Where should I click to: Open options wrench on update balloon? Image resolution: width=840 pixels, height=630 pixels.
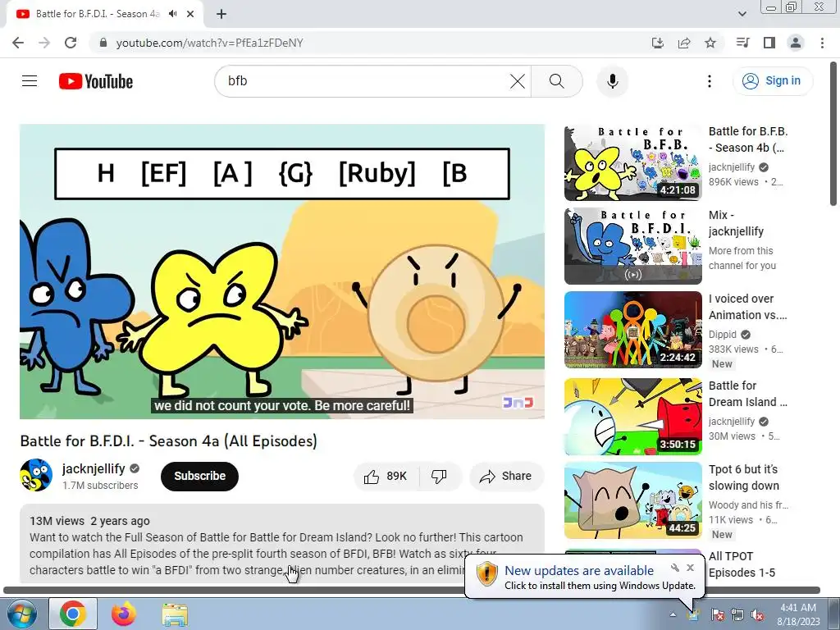click(675, 568)
